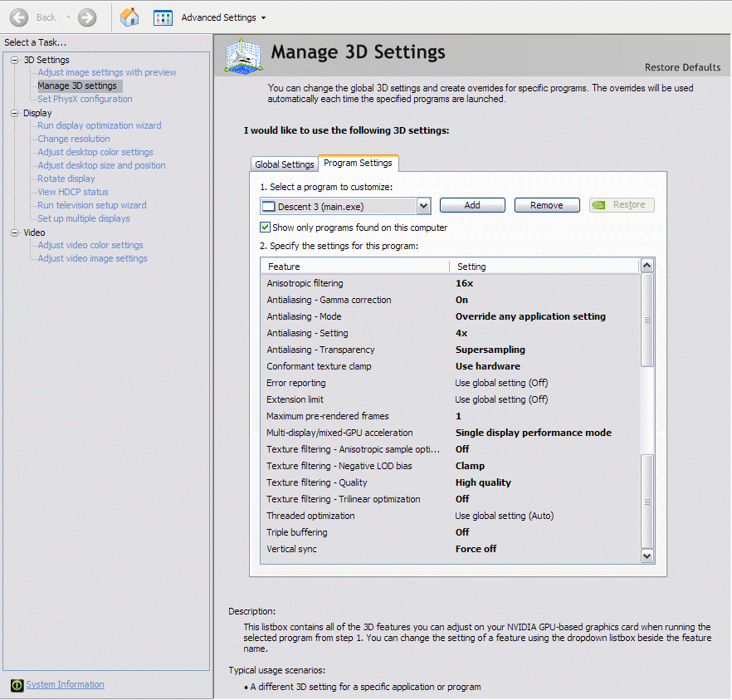Click Restore Defaults link

click(682, 67)
